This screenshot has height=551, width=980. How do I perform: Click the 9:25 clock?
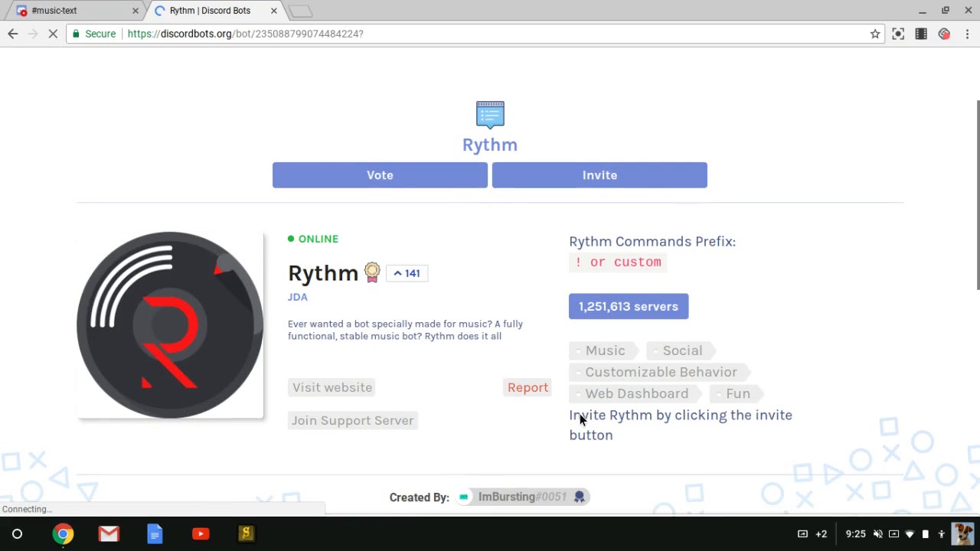pos(855,534)
